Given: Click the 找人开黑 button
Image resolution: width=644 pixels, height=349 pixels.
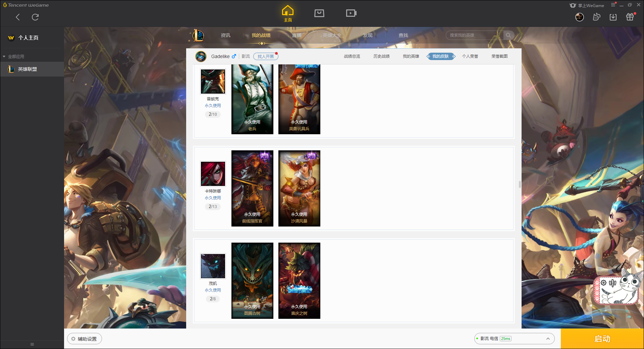Looking at the screenshot, I should (x=266, y=56).
